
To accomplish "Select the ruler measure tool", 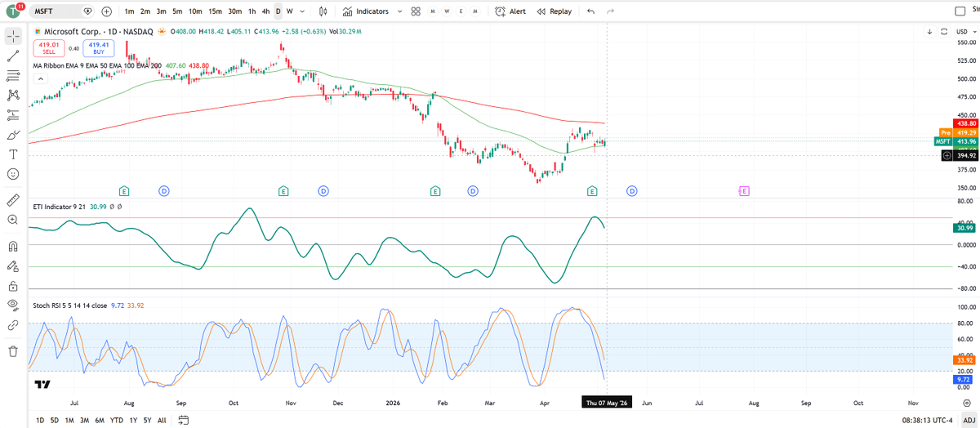I will click(13, 199).
